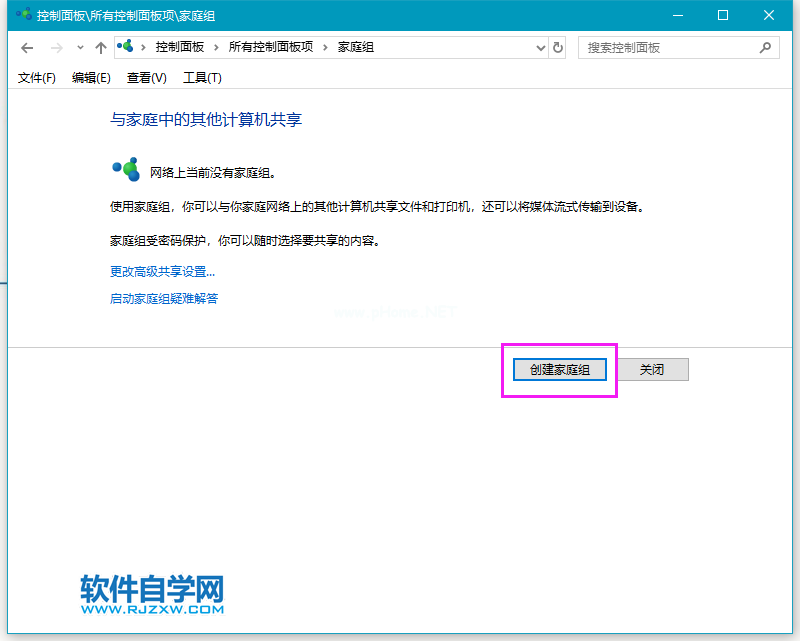Open the 文件(F) menu

tap(37, 78)
